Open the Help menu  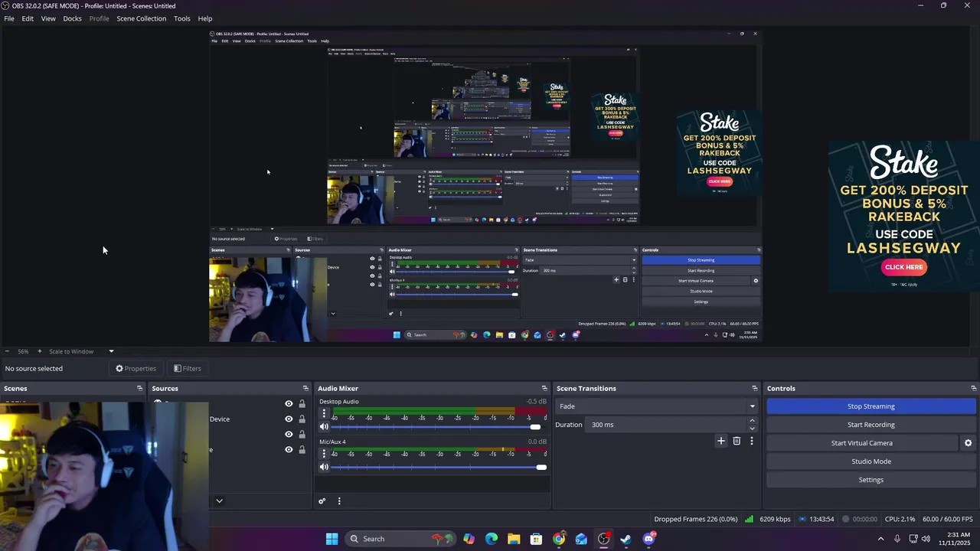205,18
